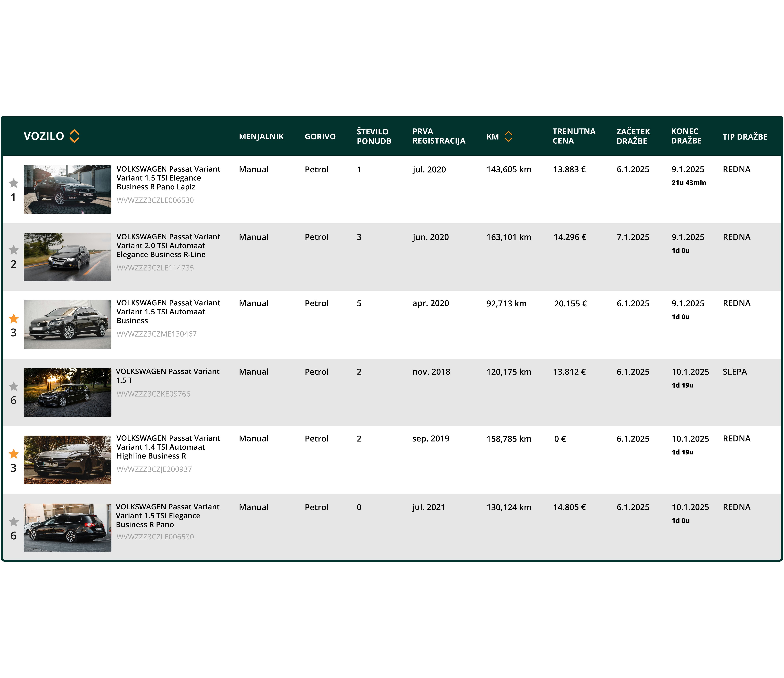
Task: Open photo of Passat WVWZZZ3CZME130467
Action: [67, 324]
